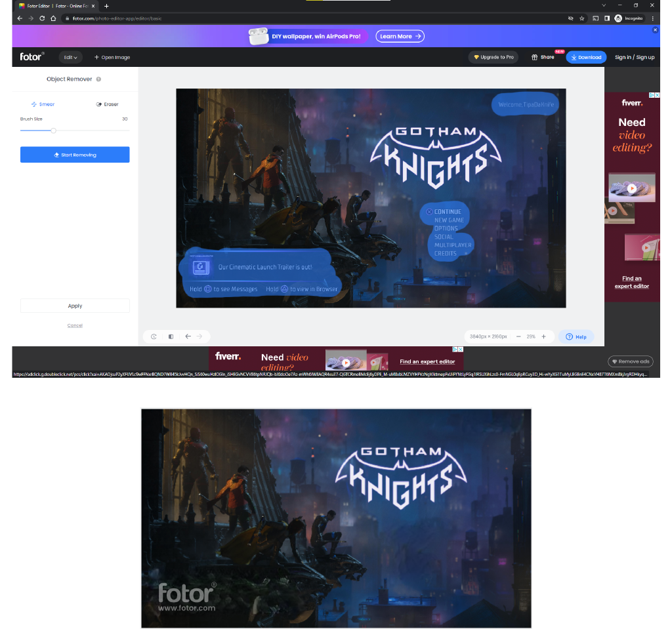Zoom in with the plus icon

[543, 336]
